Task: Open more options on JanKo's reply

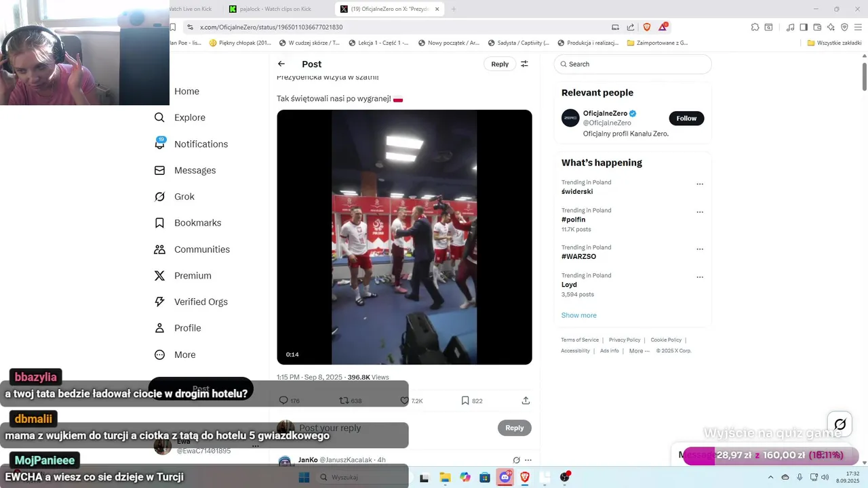Action: [528, 460]
